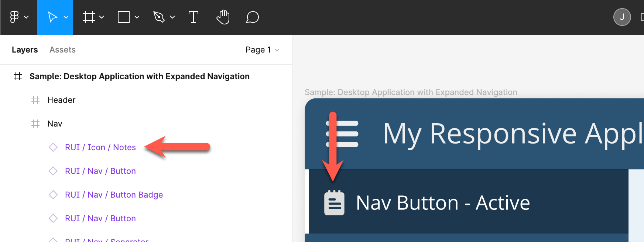The height and width of the screenshot is (242, 644).
Task: Expand Frame tool options dropdown arrow
Action: (102, 17)
